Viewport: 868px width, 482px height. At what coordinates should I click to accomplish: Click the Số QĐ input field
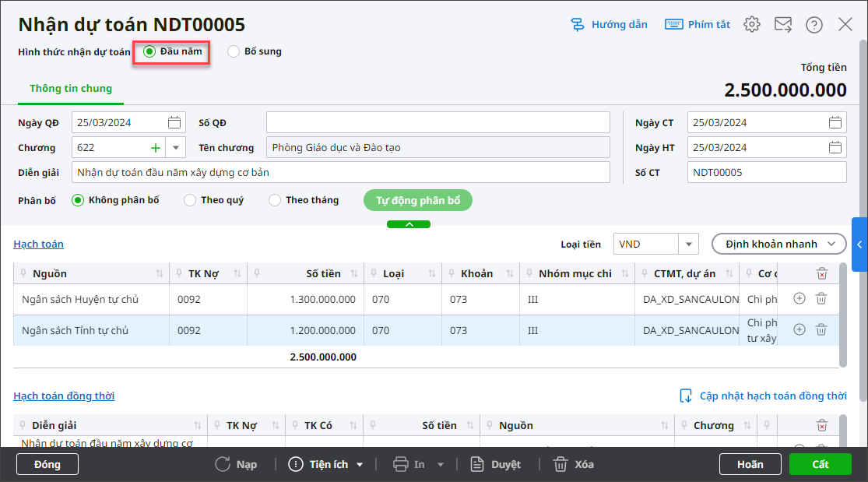click(x=438, y=122)
